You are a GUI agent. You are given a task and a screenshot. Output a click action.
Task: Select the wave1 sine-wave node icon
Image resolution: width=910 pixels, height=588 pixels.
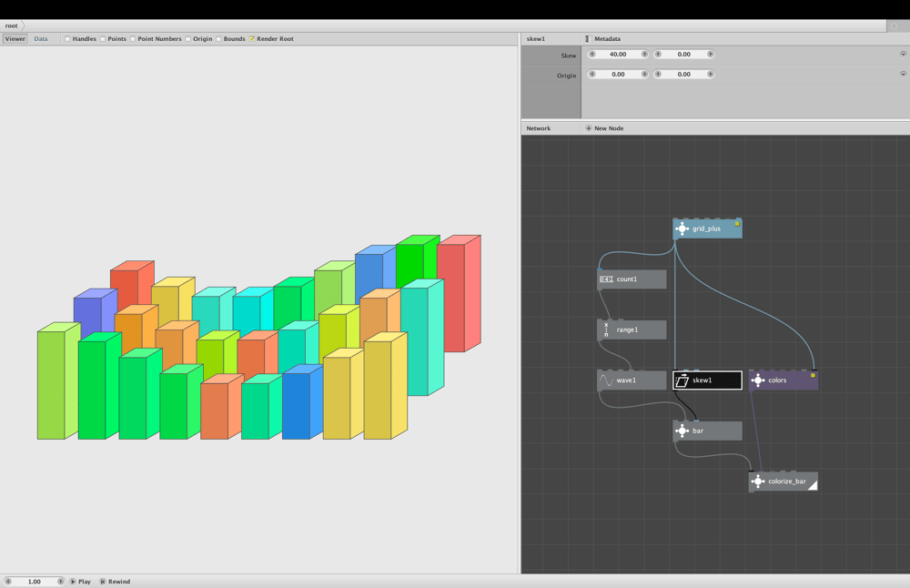(x=606, y=380)
